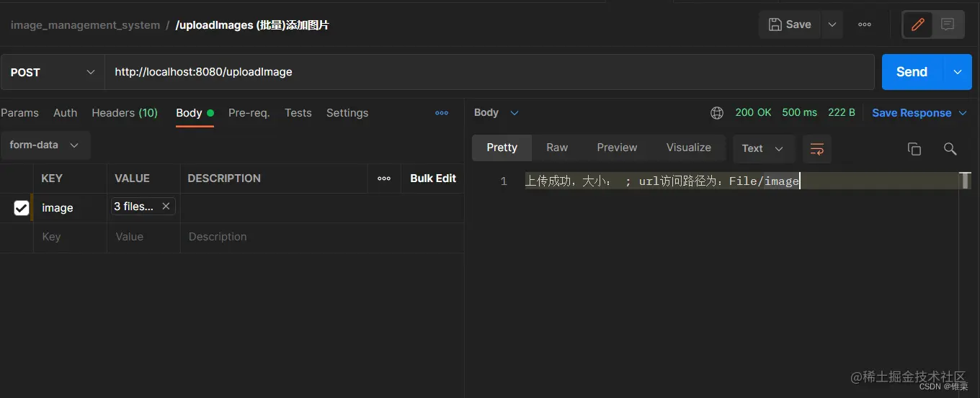
Task: Open the response Body dropdown
Action: pyautogui.click(x=496, y=113)
